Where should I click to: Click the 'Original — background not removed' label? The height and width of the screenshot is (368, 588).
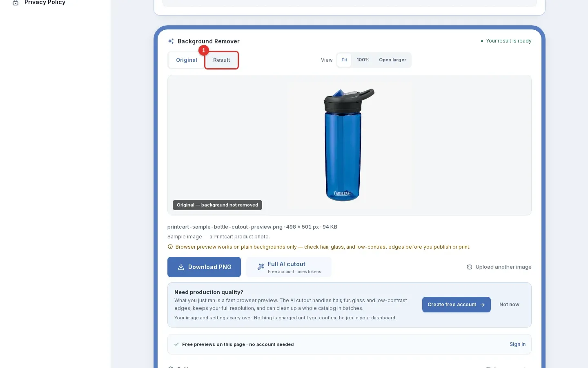(217, 205)
